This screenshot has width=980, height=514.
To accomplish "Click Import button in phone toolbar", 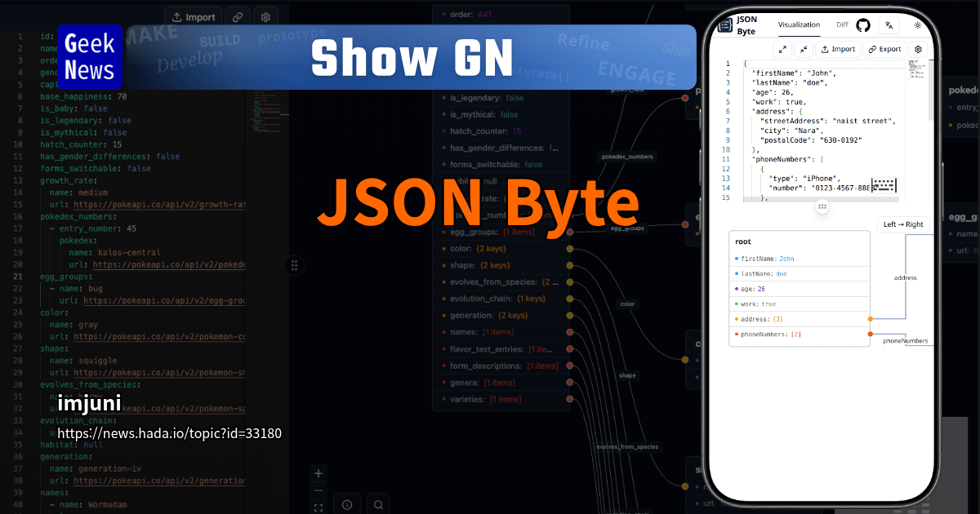I will tap(838, 49).
